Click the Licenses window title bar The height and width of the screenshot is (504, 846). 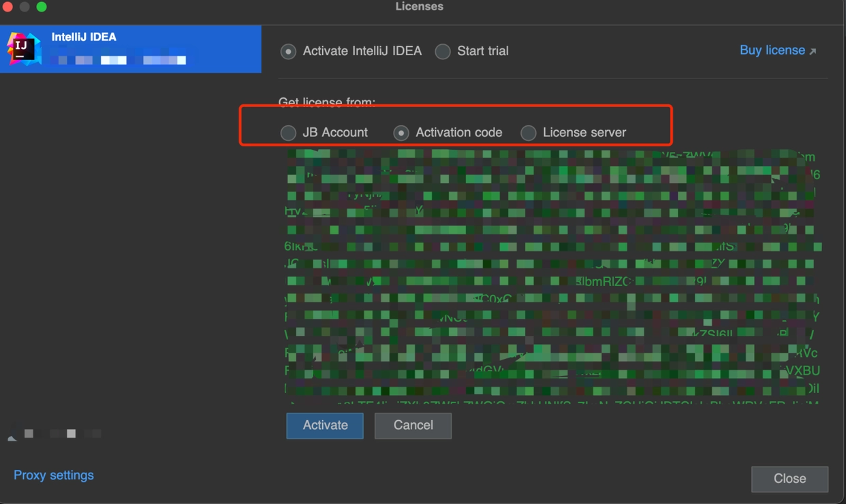point(419,7)
